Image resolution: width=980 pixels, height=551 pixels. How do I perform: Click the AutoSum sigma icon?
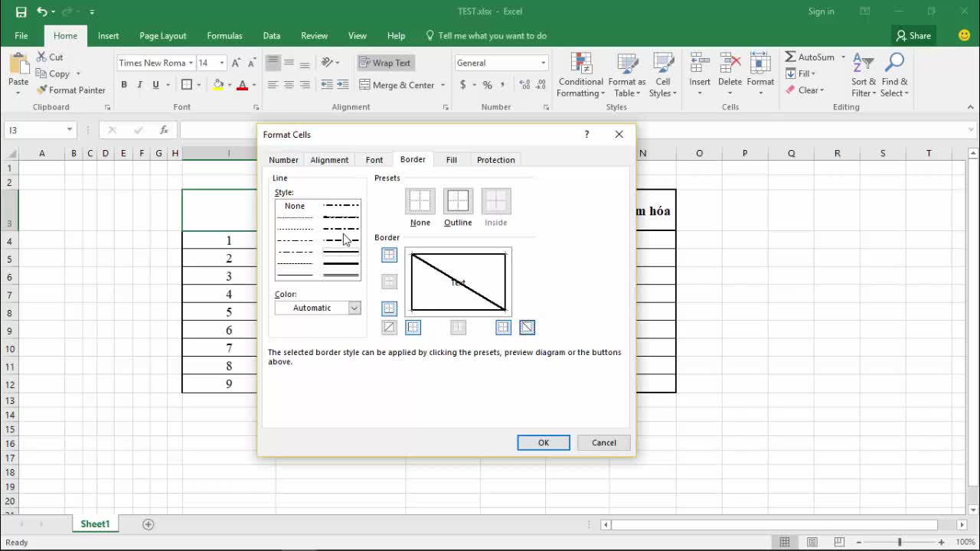pyautogui.click(x=791, y=57)
